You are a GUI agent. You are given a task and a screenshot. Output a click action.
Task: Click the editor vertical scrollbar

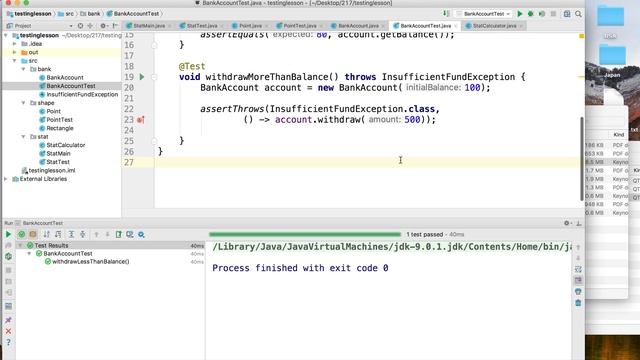tap(581, 158)
